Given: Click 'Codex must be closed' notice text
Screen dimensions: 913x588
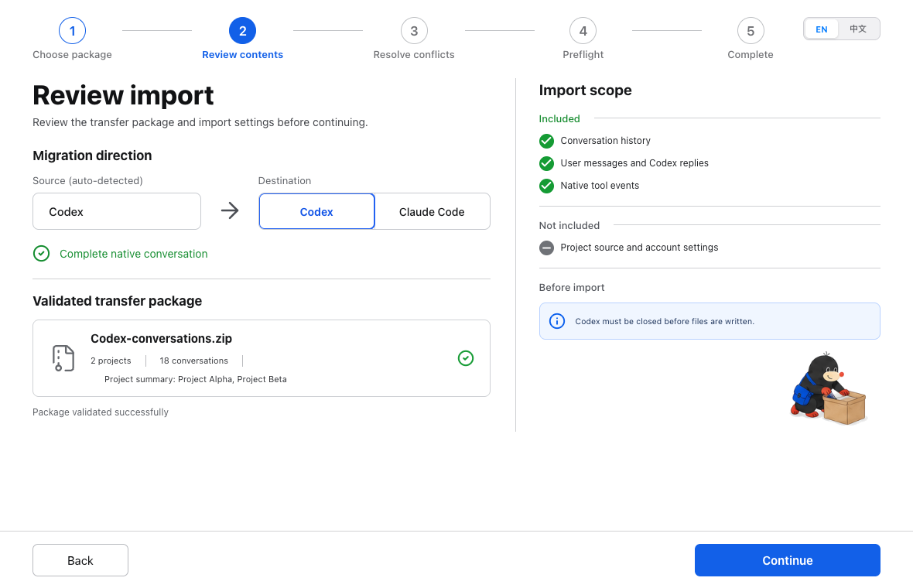Looking at the screenshot, I should point(665,321).
